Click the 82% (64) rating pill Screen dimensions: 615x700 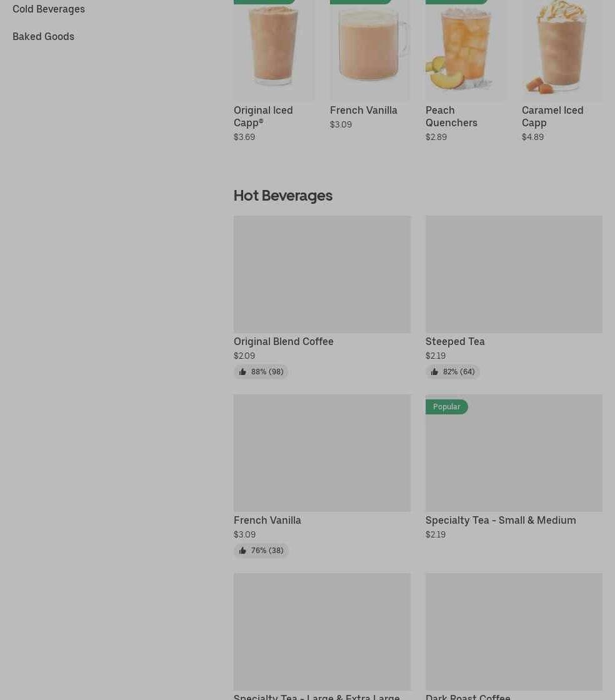[x=452, y=371]
